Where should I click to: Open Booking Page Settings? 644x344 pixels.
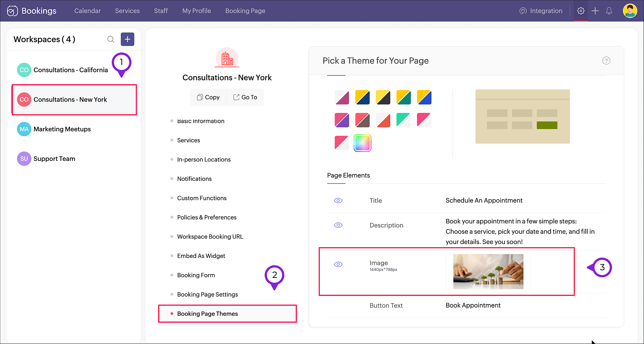207,294
